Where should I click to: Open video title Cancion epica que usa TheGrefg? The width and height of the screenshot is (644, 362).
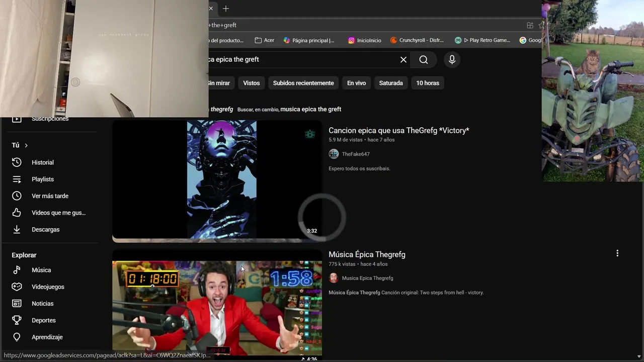click(398, 130)
